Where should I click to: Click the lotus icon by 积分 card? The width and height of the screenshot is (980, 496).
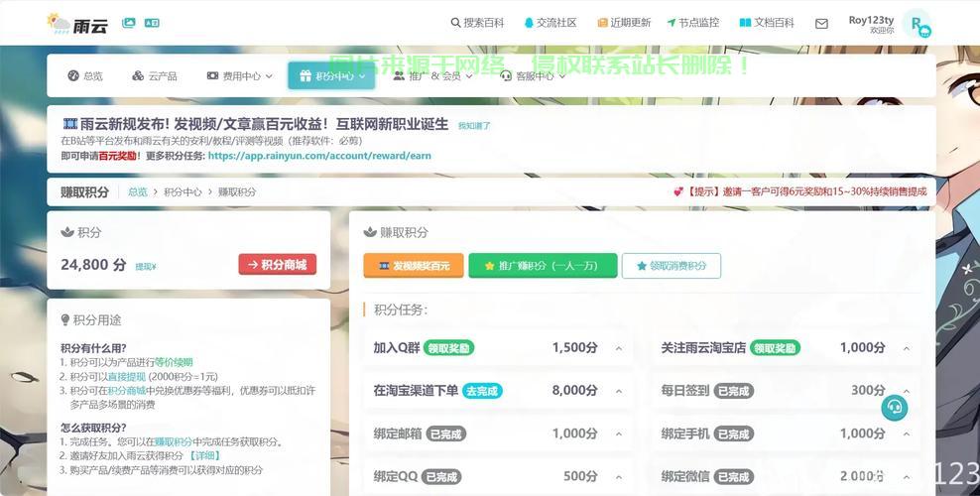[x=67, y=232]
